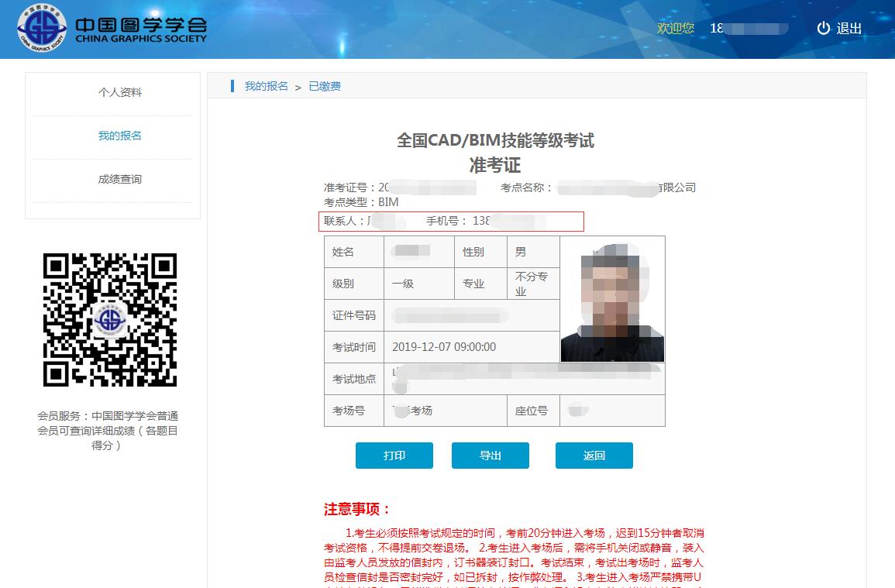This screenshot has width=895, height=588.
Task: Log out via the 退出 link
Action: click(x=849, y=29)
